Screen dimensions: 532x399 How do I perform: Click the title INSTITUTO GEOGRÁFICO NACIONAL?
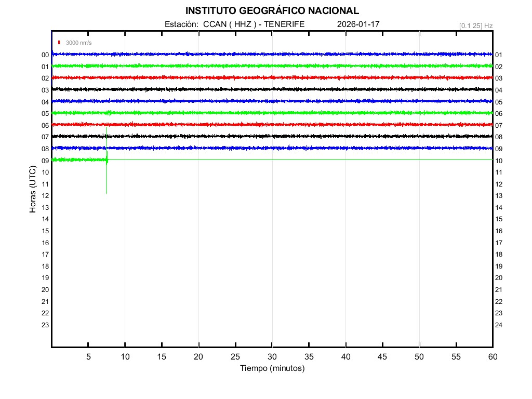click(272, 11)
